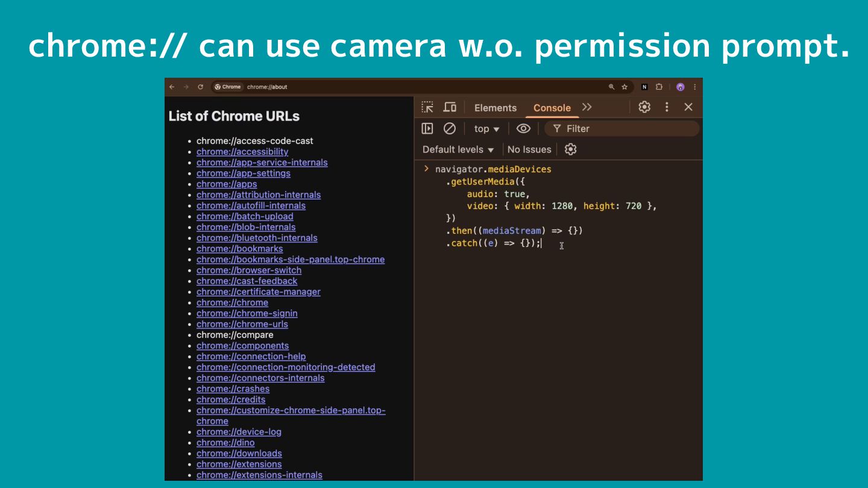Click the inspect element picker icon
Image resolution: width=868 pixels, height=488 pixels.
(x=427, y=107)
